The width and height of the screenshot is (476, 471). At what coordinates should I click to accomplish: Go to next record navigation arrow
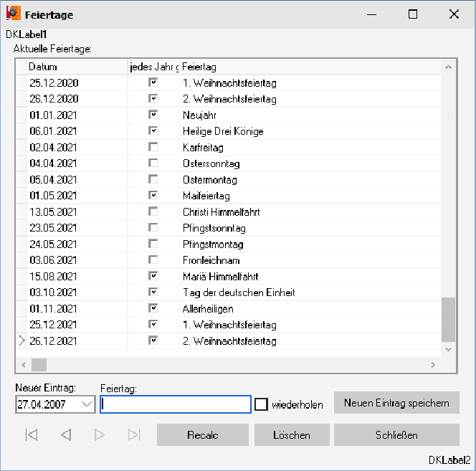pos(100,434)
